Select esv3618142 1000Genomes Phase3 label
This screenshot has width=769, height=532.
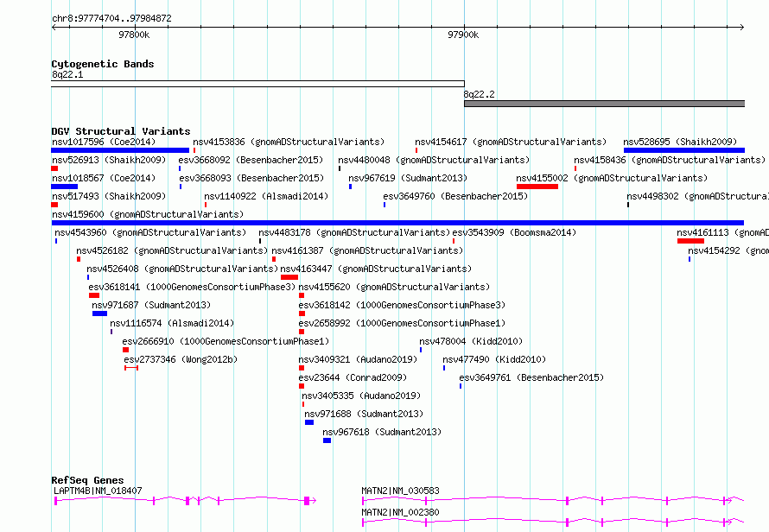[402, 305]
